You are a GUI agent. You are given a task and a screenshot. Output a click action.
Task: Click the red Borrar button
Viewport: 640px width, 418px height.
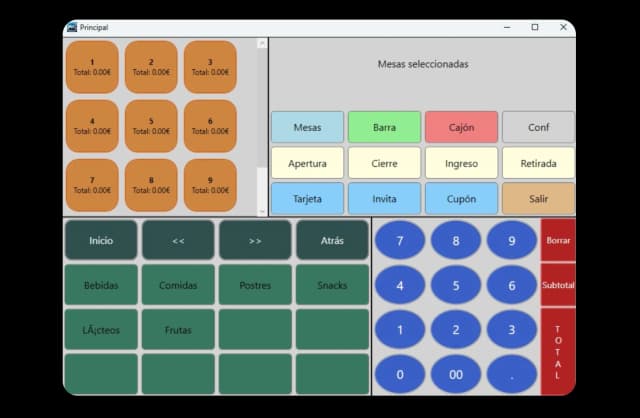pyautogui.click(x=558, y=240)
